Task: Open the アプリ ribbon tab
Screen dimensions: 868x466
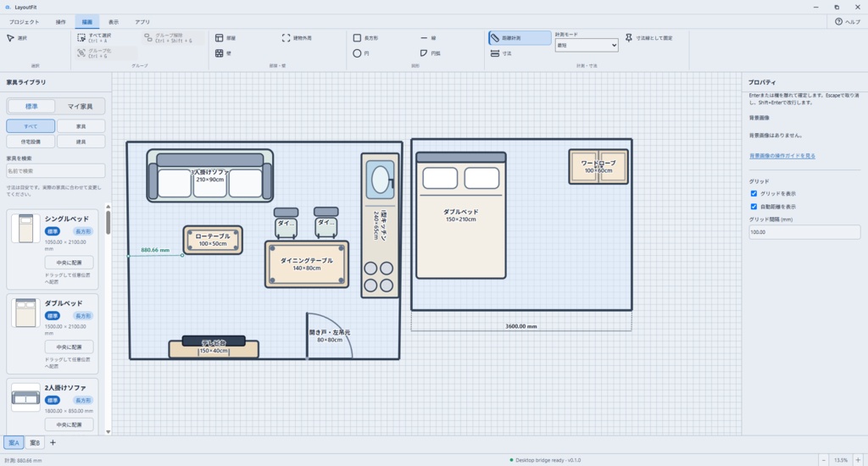Action: 142,22
